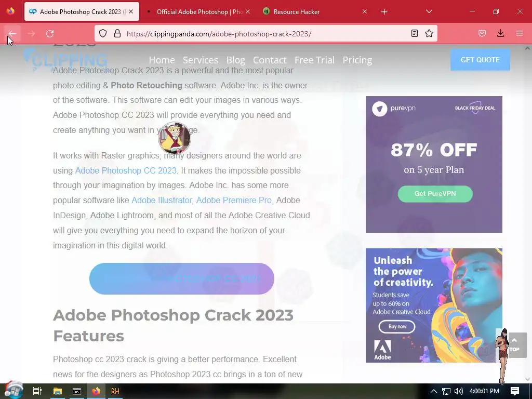Click the forward navigation arrow
This screenshot has height=399, width=532.
click(x=31, y=34)
